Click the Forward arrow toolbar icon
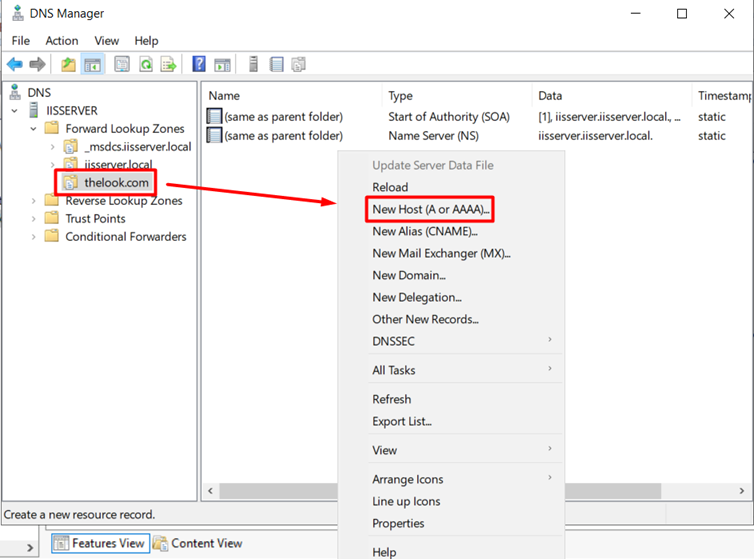This screenshot has height=559, width=754. point(38,64)
